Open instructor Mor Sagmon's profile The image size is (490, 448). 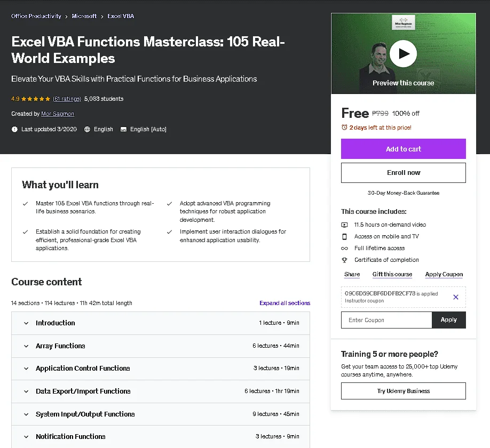point(58,114)
